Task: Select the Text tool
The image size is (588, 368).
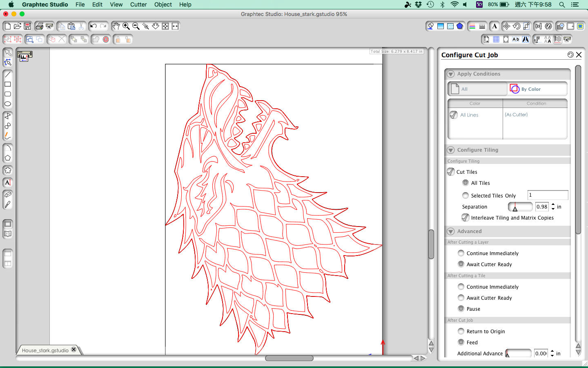Action: (8, 182)
